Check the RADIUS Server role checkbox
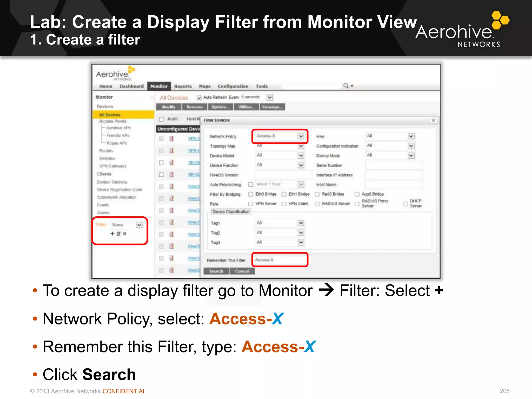Image resolution: width=532 pixels, height=399 pixels. point(317,204)
